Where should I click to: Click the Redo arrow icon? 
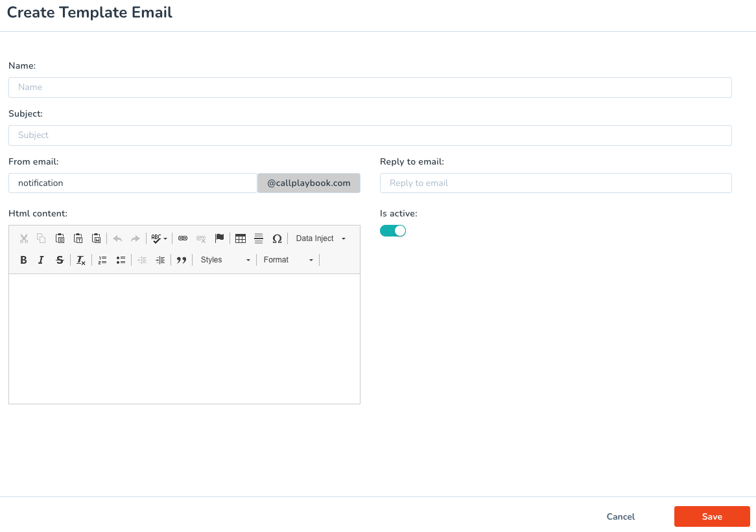coord(136,238)
